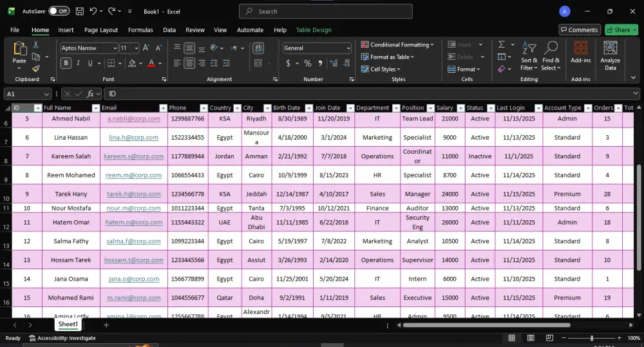Apply Percent Style format
This screenshot has height=347, width=644.
308,63
